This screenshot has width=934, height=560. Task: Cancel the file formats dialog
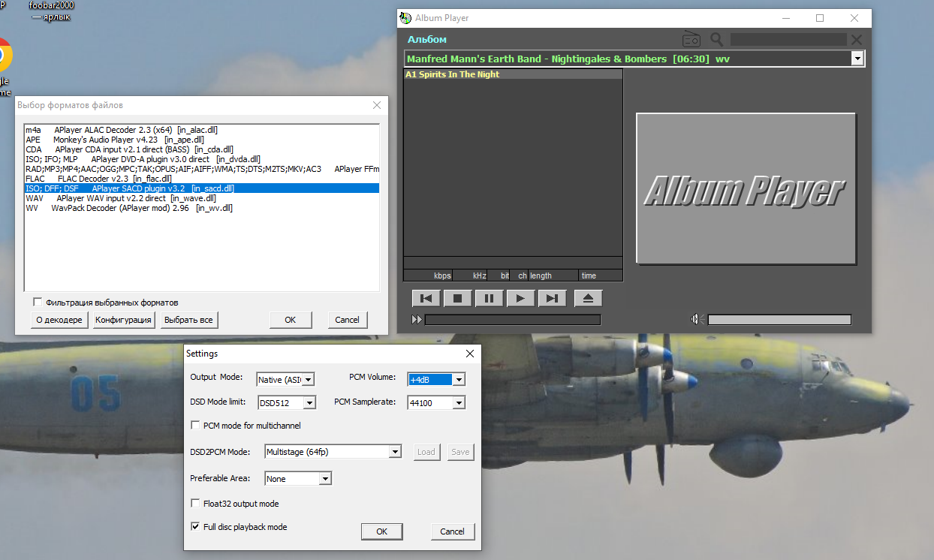[347, 320]
